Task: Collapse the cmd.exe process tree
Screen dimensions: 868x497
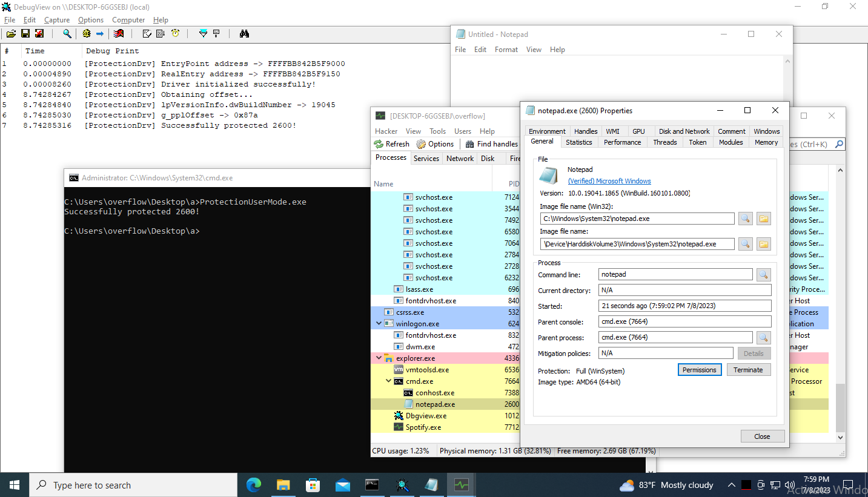Action: pos(388,381)
